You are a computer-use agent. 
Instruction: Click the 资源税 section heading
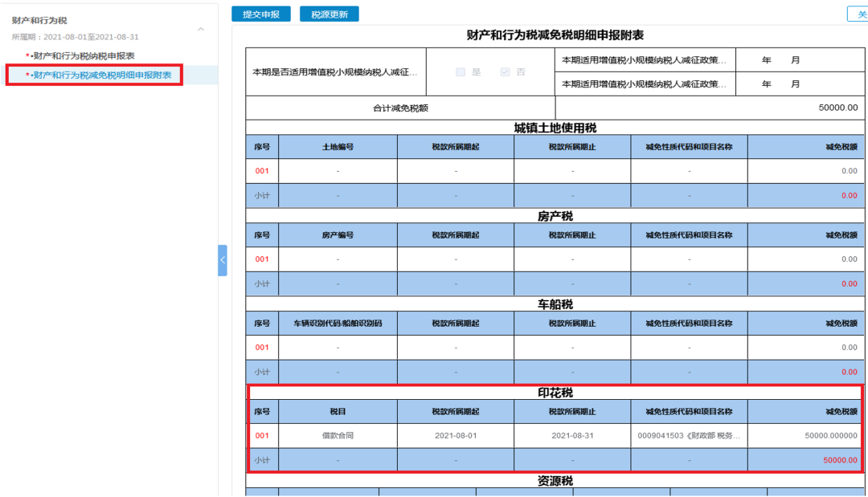point(555,481)
